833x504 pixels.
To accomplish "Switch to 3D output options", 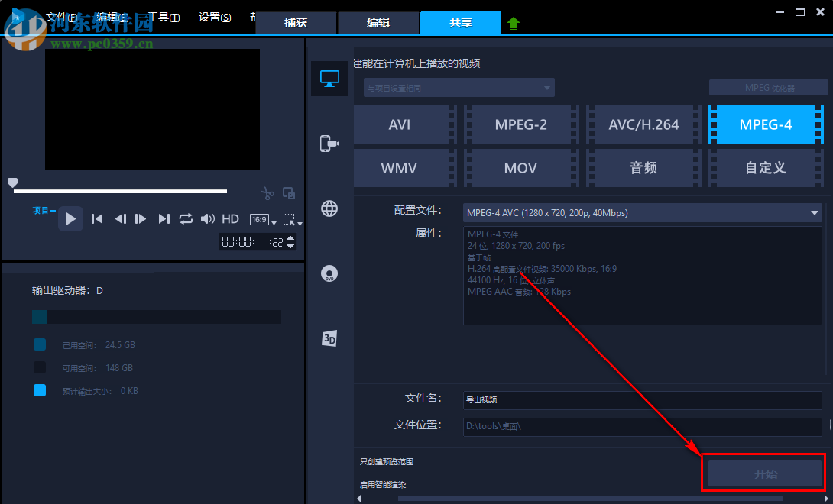I will pyautogui.click(x=329, y=338).
